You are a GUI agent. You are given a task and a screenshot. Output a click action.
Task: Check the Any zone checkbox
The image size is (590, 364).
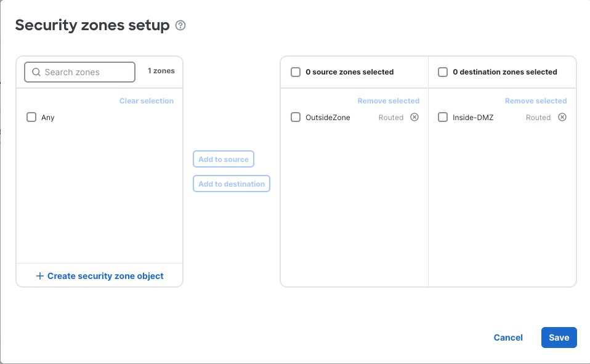(x=31, y=116)
